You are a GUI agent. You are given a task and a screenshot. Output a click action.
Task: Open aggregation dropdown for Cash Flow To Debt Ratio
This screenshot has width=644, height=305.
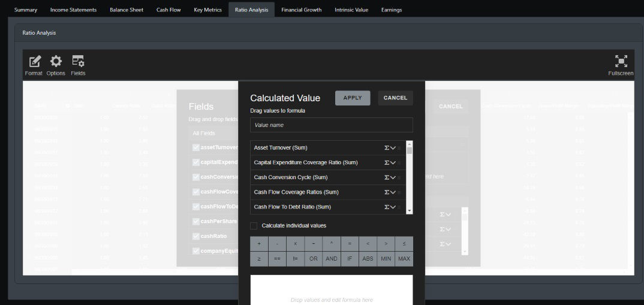pos(390,207)
